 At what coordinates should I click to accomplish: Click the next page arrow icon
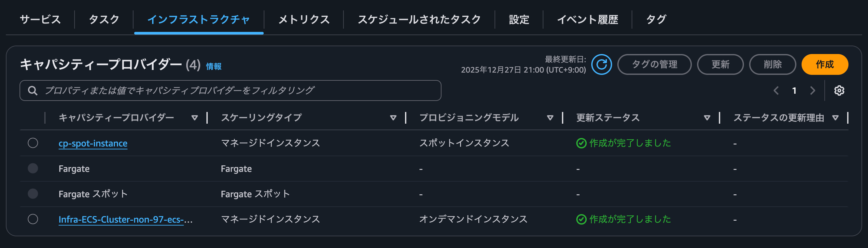point(813,90)
